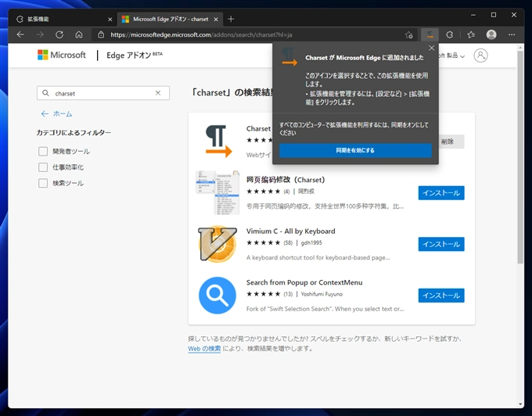Install 网页编码修改 (Charset) extension
The width and height of the screenshot is (532, 416).
pos(441,193)
